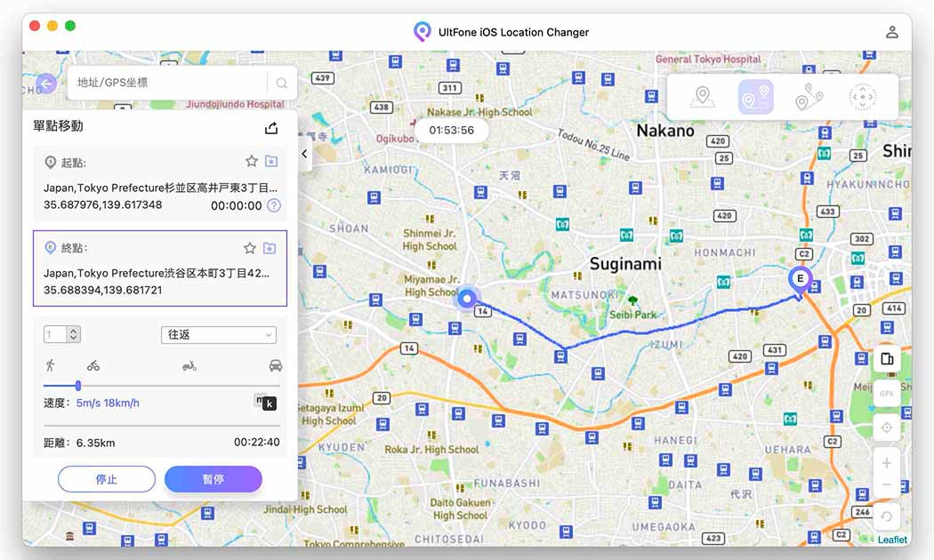
Task: Favorite the end point with star
Action: [250, 248]
